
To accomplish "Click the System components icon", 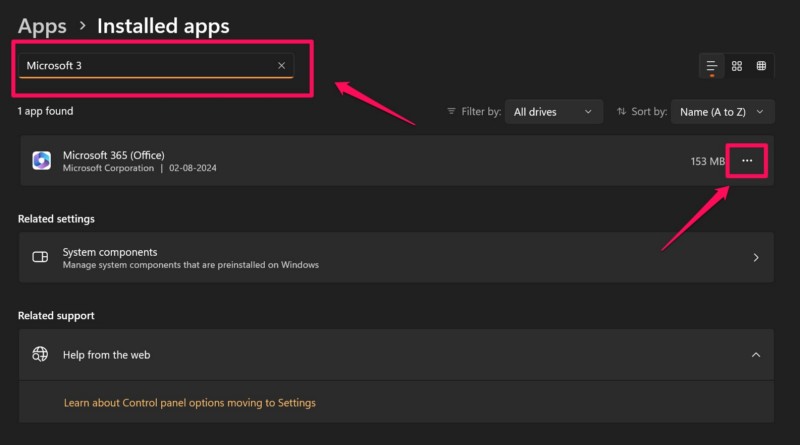I will click(x=40, y=257).
